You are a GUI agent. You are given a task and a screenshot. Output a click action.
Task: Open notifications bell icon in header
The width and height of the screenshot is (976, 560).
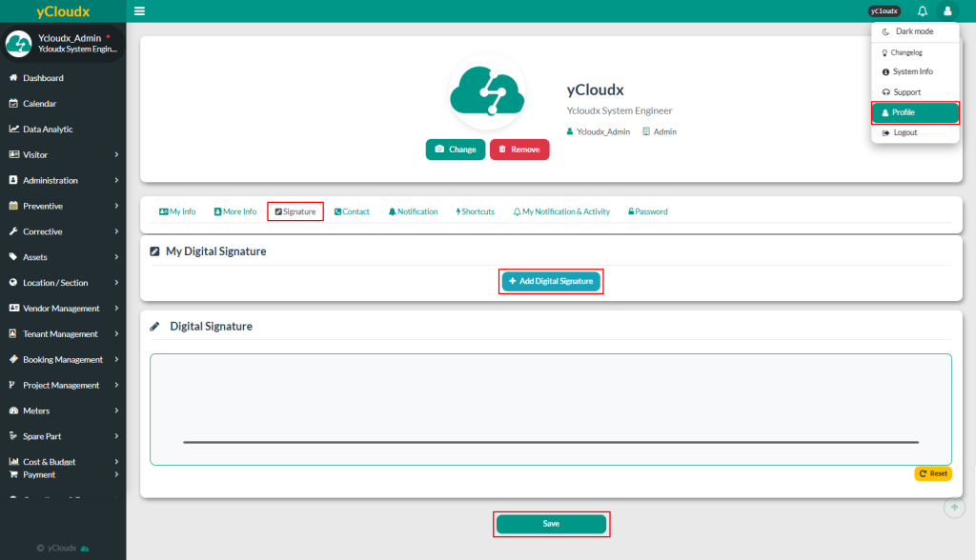coord(922,11)
